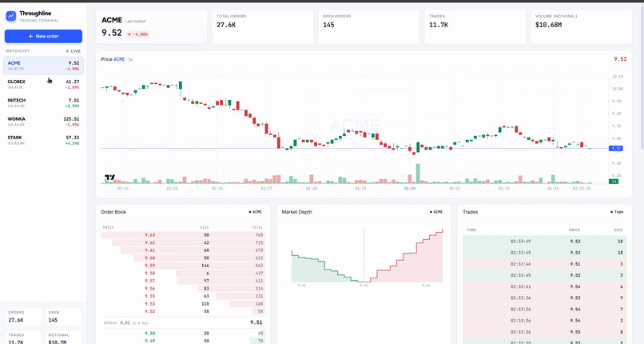Click the ask row at 9.59 with size 146

tap(183, 266)
